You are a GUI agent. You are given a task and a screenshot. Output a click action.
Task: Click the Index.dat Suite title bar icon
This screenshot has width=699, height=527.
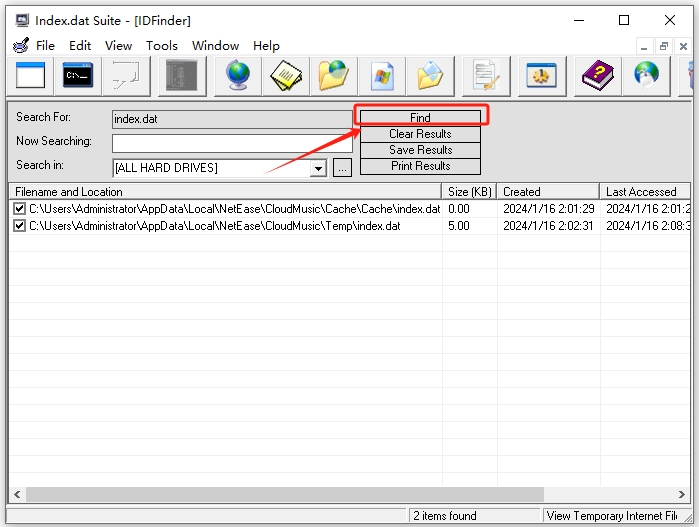coord(22,20)
